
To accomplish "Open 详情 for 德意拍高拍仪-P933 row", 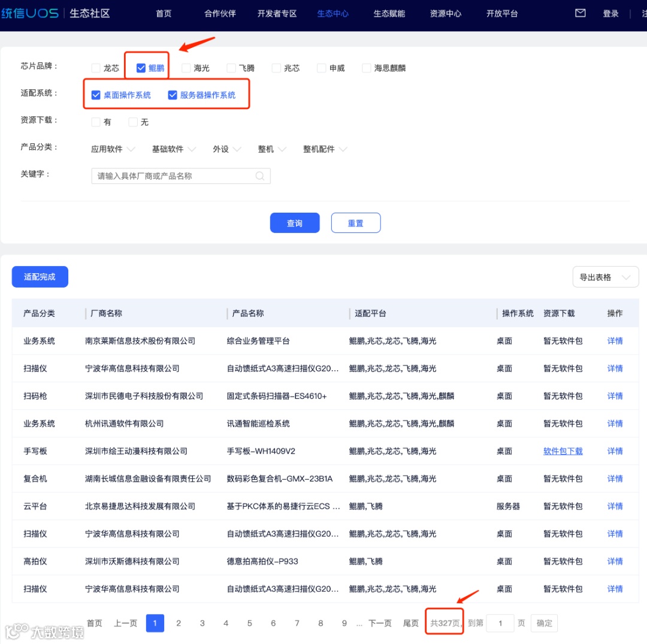I will pos(615,561).
